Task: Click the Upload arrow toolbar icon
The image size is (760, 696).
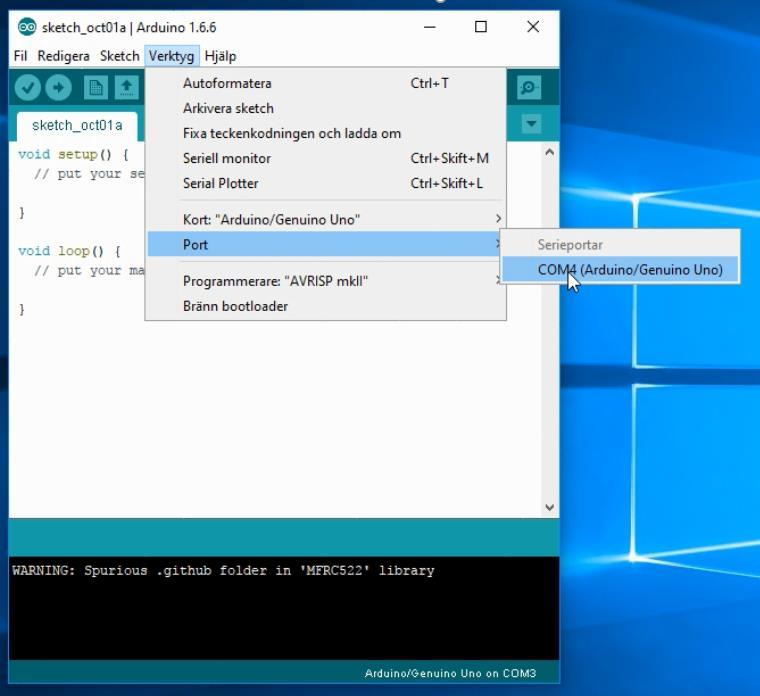Action: (58, 88)
